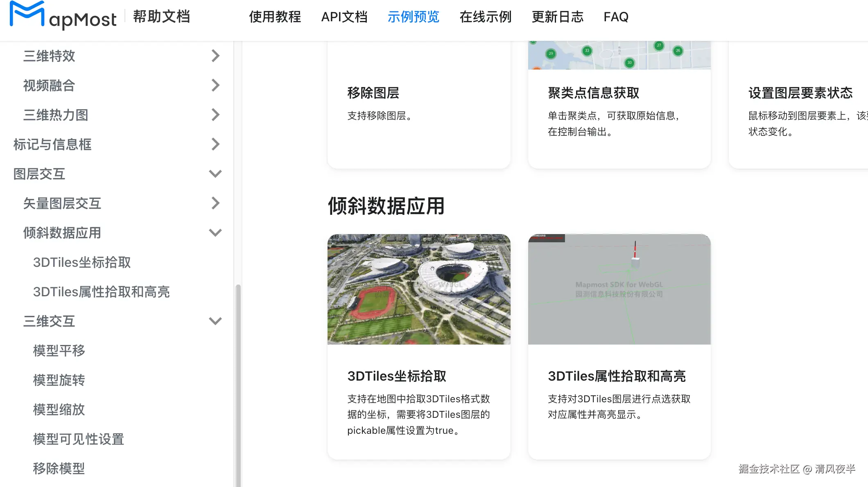Expand 三维热力图 chevron icon
The image size is (868, 487).
pos(215,115)
